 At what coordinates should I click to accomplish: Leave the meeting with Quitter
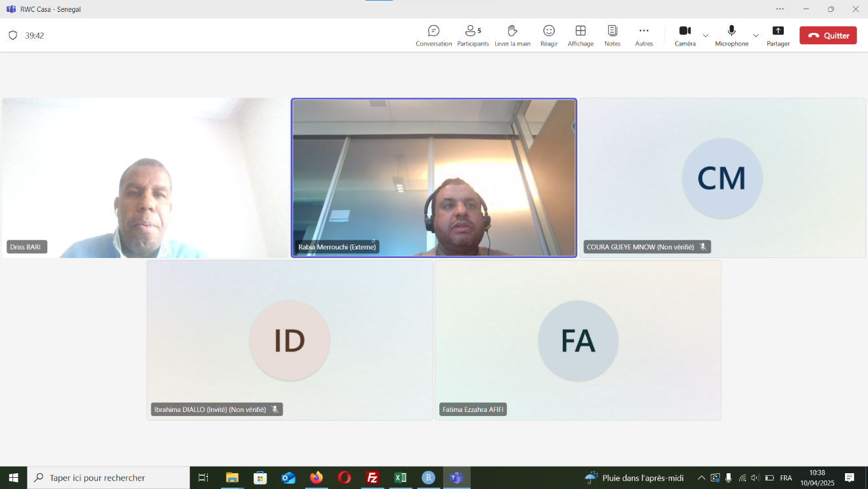coord(828,36)
